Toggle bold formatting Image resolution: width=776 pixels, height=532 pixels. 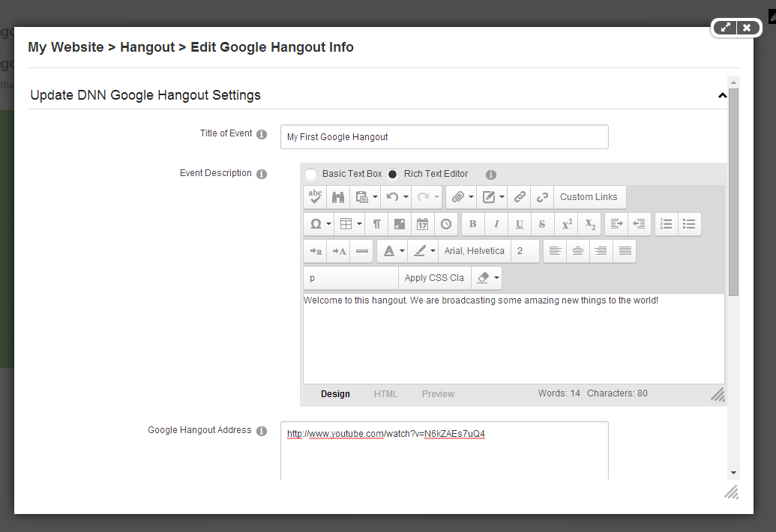pos(472,224)
